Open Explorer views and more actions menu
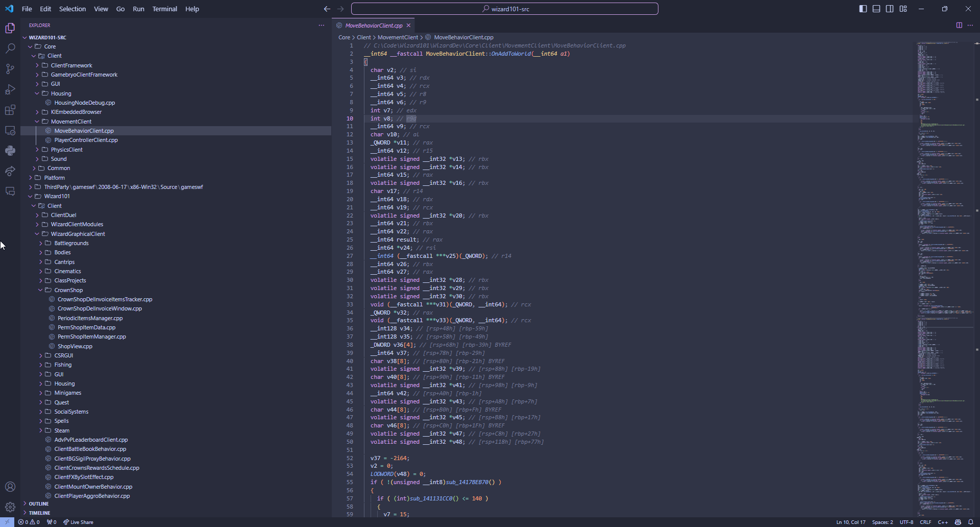Image resolution: width=980 pixels, height=527 pixels. 321,25
